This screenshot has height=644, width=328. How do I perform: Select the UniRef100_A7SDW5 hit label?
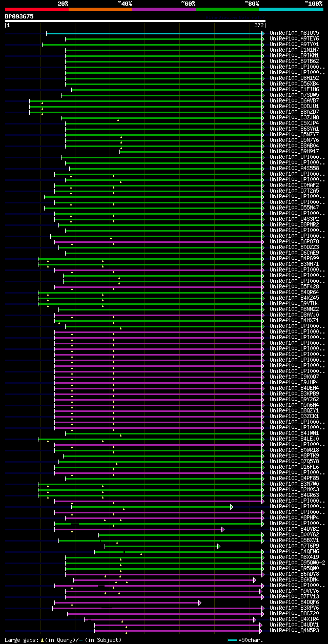(294, 95)
